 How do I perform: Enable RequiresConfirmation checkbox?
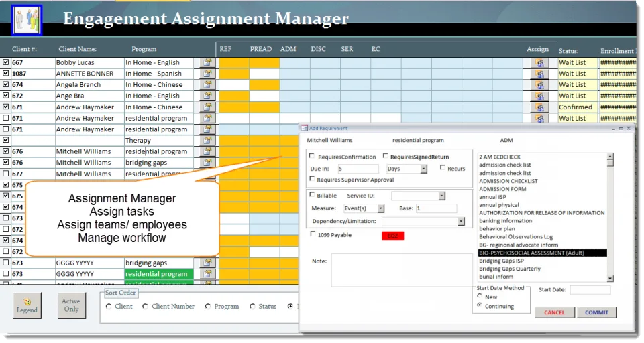[x=312, y=156]
